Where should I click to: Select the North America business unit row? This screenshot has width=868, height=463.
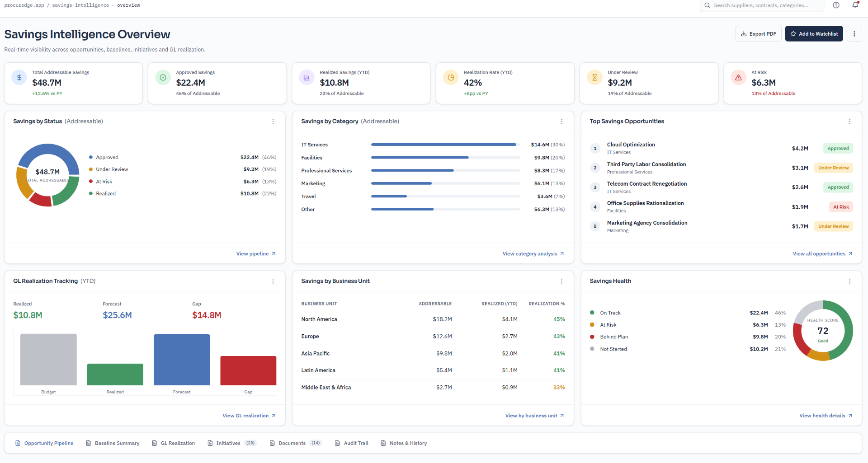tap(433, 319)
